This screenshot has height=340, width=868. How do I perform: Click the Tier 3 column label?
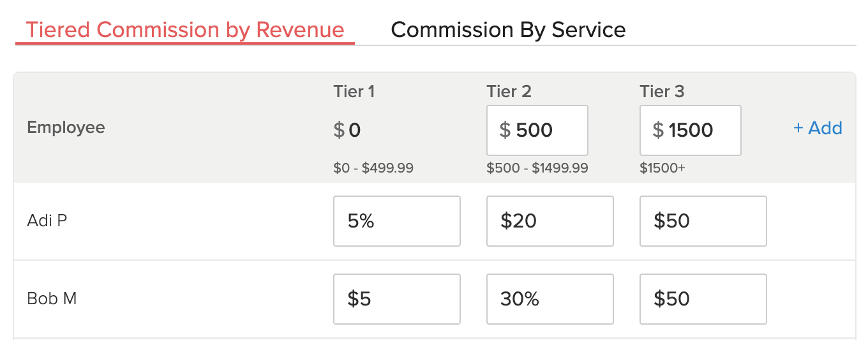(x=662, y=91)
